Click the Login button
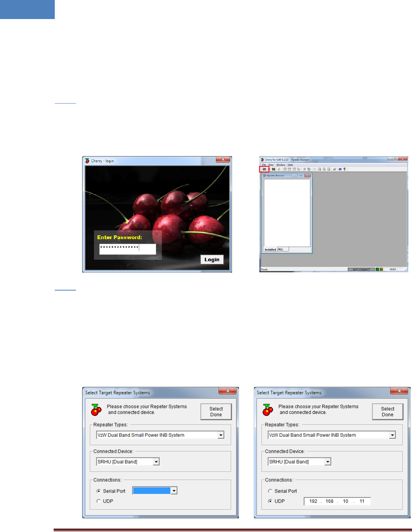Viewport: 412px width, 532px height. coord(212,259)
